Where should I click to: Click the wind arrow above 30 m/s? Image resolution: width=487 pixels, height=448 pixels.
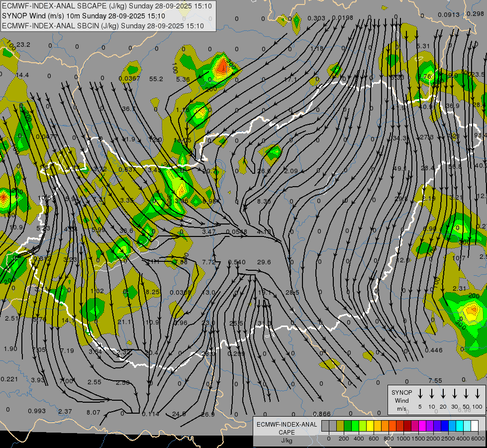point(454,394)
